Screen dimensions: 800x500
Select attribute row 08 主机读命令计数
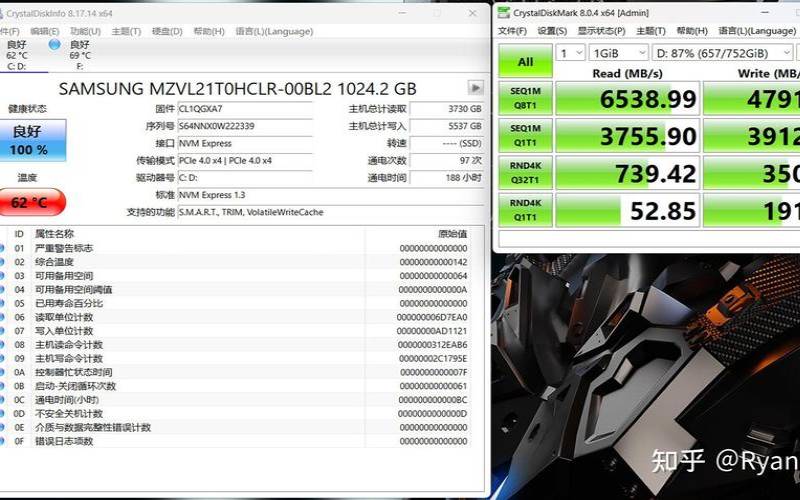[x=235, y=344]
